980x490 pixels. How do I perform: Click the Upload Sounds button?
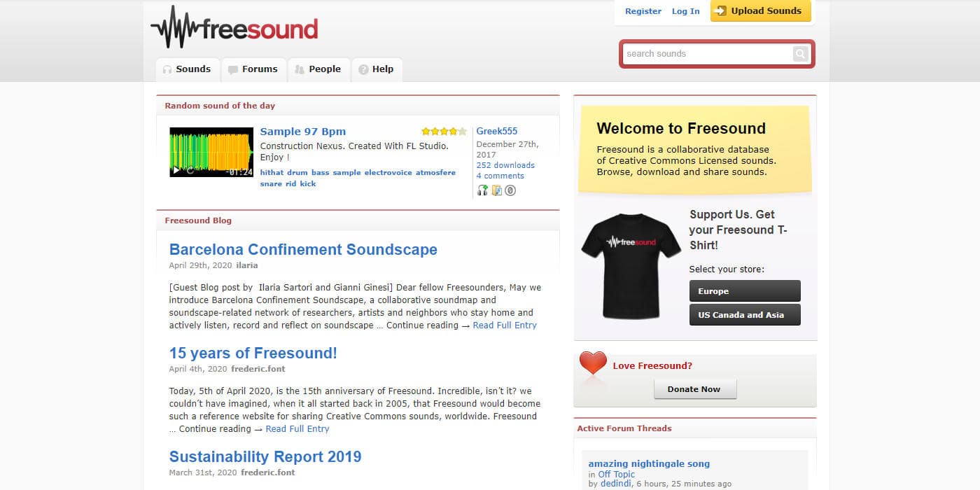click(761, 11)
